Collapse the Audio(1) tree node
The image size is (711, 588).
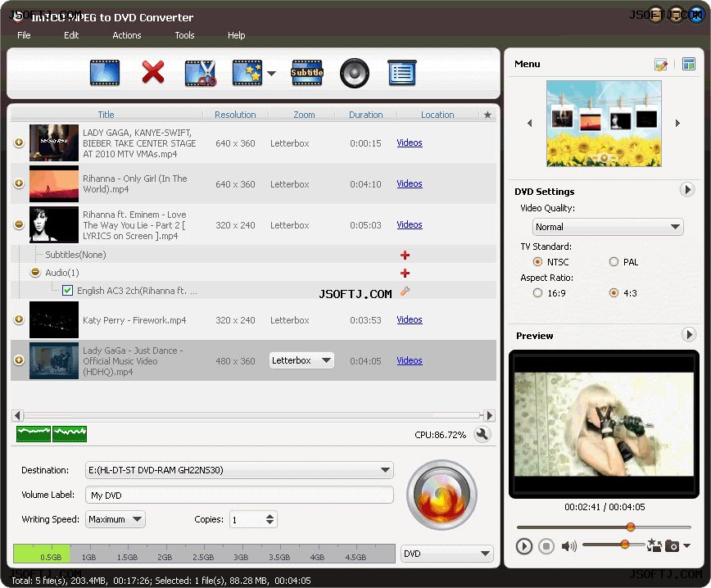pyautogui.click(x=35, y=273)
